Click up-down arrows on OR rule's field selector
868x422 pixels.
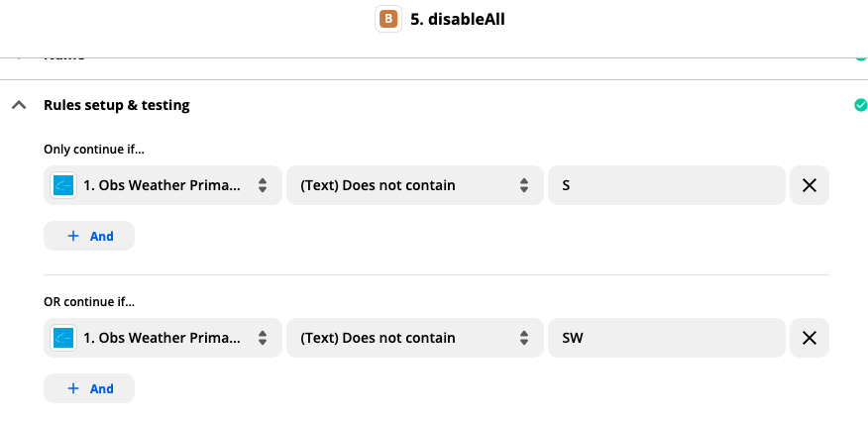pos(263,338)
